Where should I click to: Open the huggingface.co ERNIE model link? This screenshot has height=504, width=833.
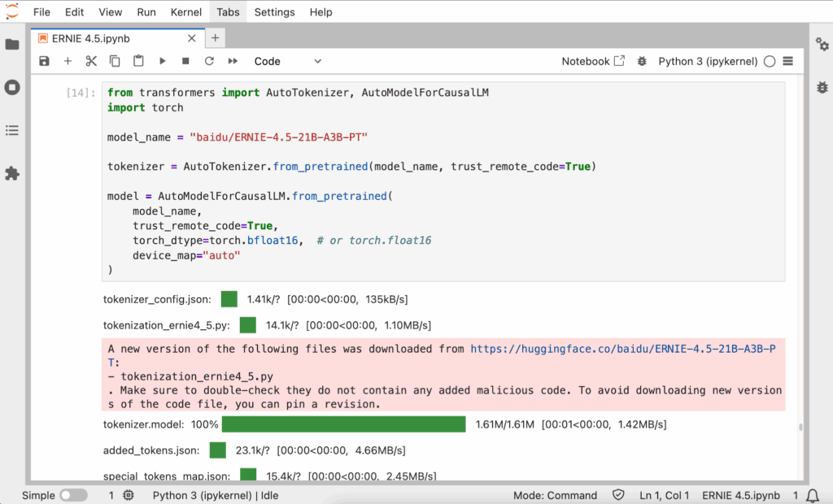(623, 349)
